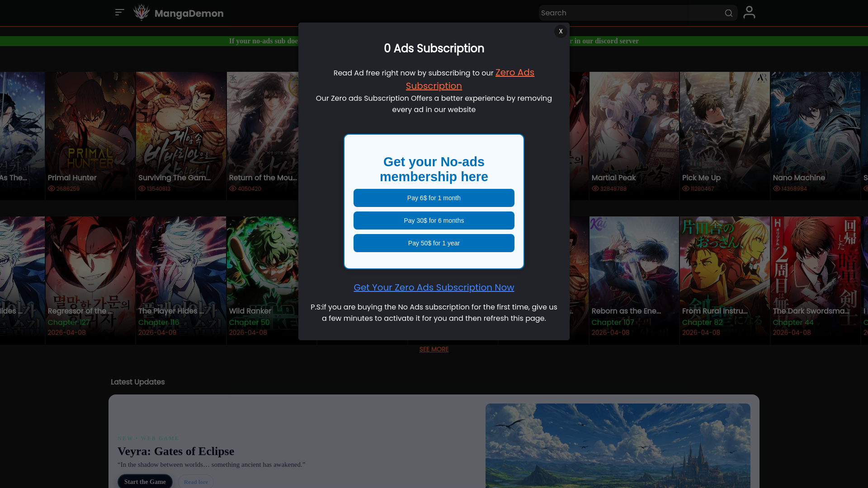
Task: Open Veyra: Gates of Eclipse heading
Action: click(x=176, y=451)
